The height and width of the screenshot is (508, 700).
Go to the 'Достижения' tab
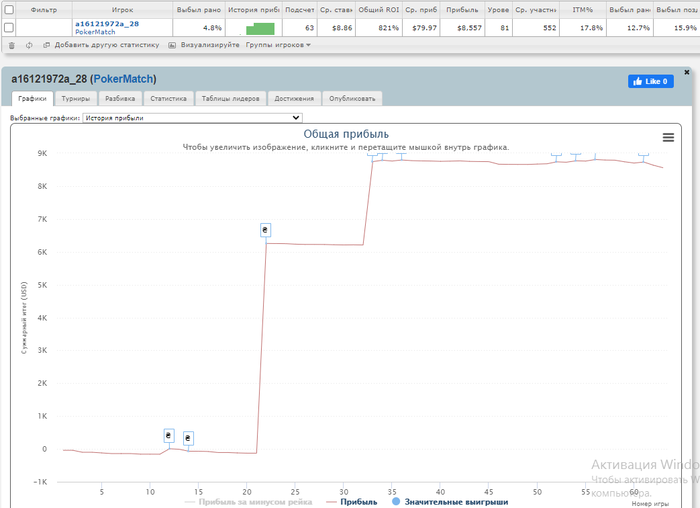pos(294,99)
